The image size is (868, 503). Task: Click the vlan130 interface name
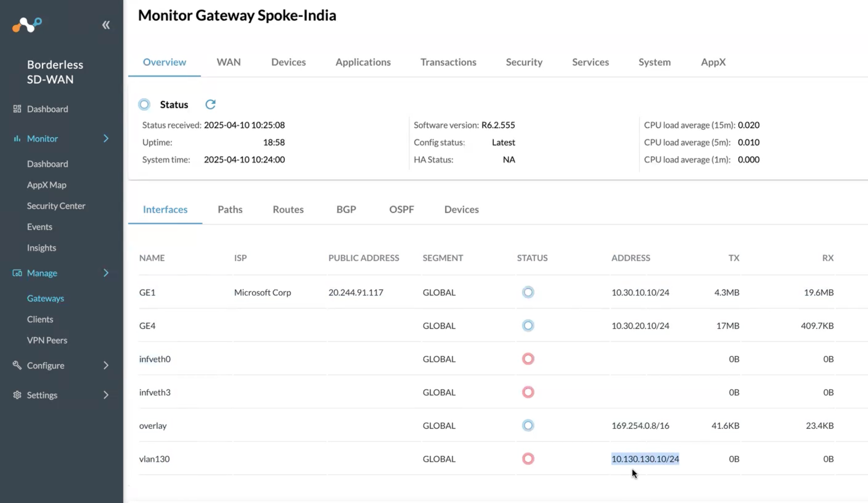(154, 459)
